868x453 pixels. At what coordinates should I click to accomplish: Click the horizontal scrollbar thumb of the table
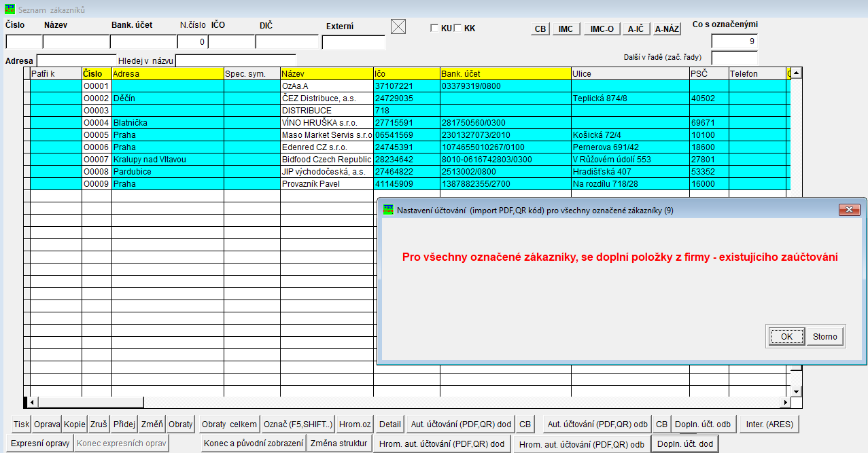click(x=90, y=402)
